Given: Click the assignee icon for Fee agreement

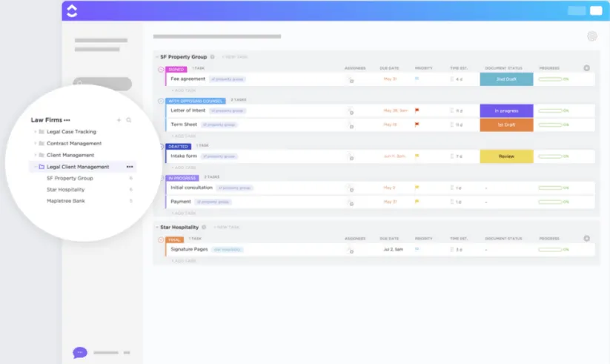Looking at the screenshot, I should (351, 79).
